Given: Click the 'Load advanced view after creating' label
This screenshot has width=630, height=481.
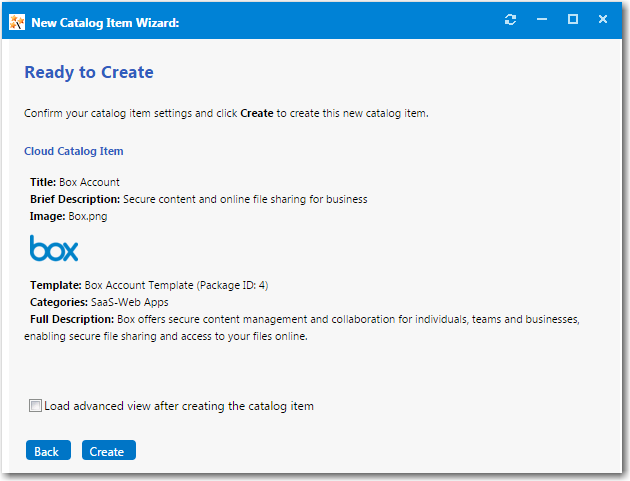Looking at the screenshot, I should [179, 406].
